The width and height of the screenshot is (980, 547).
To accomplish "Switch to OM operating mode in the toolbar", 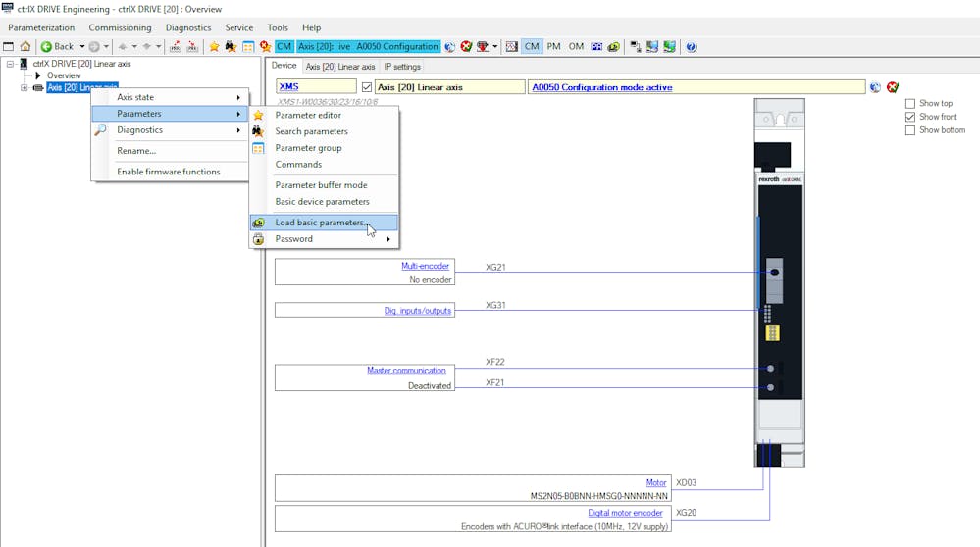I will click(576, 46).
